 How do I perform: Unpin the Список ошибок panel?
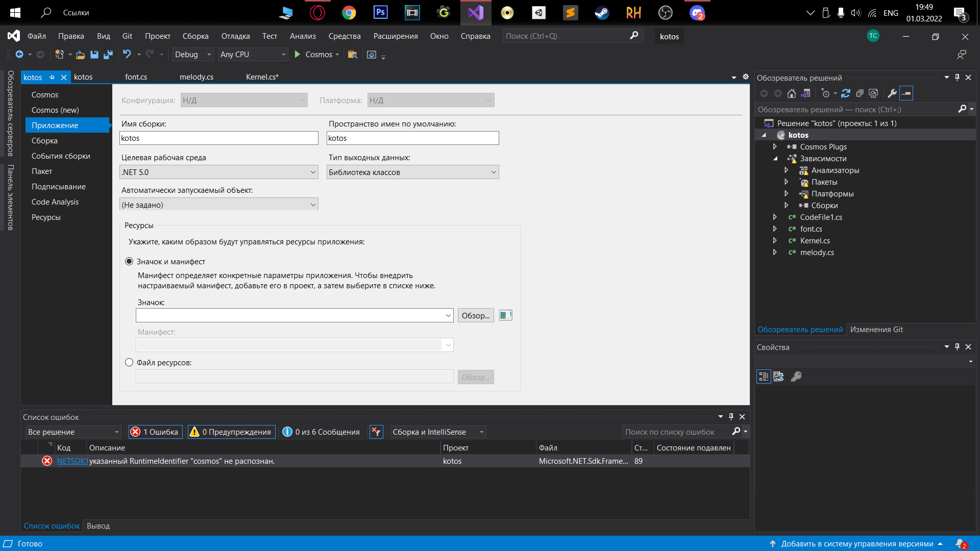pos(731,416)
